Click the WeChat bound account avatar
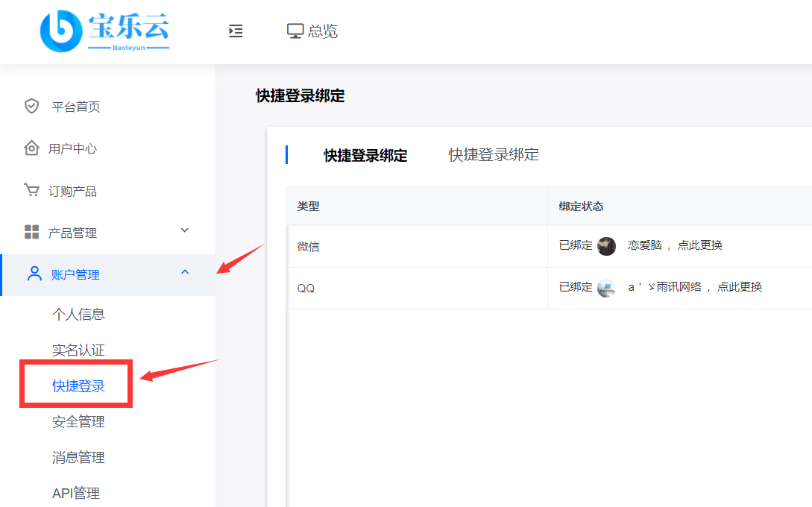Viewport: 812px width, 507px height. click(x=607, y=246)
